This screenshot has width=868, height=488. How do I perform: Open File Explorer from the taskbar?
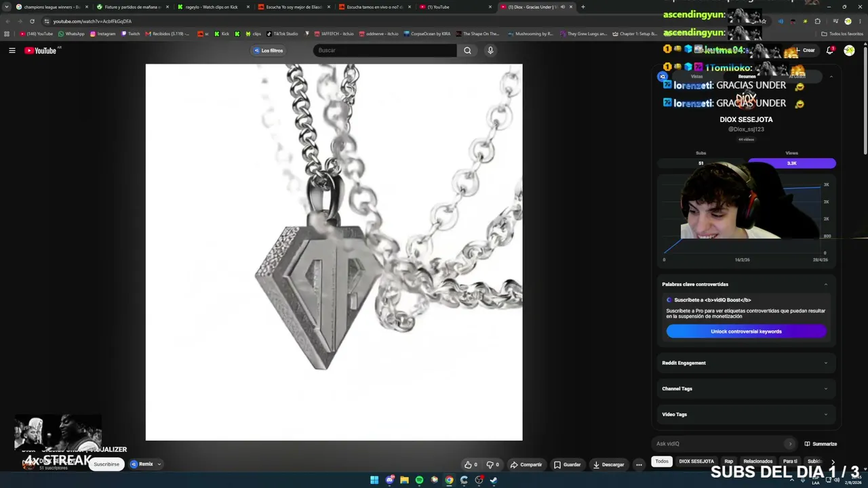pos(404,480)
